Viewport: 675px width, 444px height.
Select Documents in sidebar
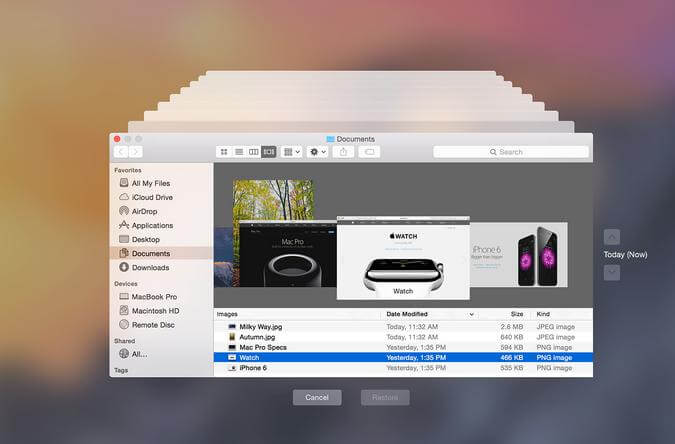click(161, 253)
